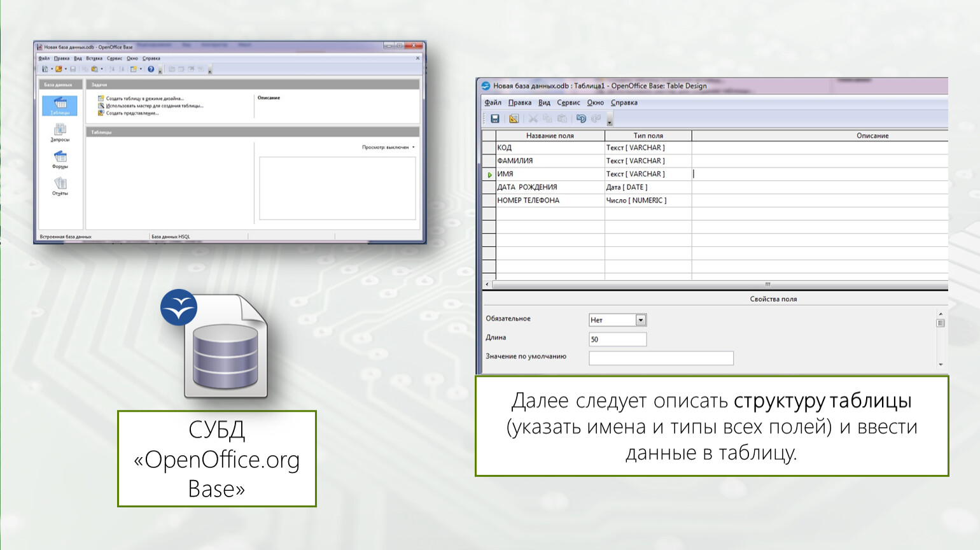Open Отчёты section in database pane
Image resolution: width=980 pixels, height=550 pixels.
click(60, 186)
